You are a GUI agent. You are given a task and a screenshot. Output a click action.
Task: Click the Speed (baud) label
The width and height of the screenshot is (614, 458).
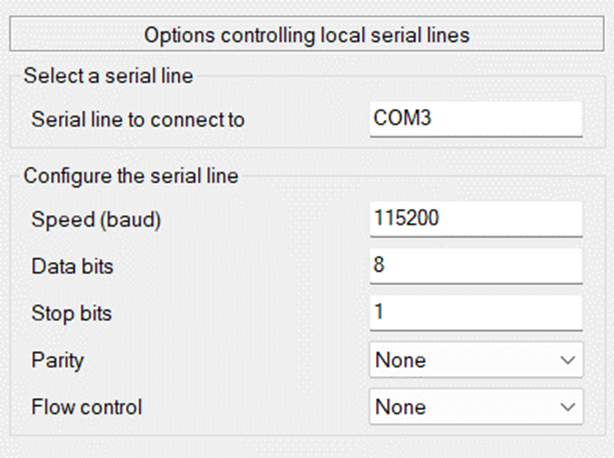96,220
